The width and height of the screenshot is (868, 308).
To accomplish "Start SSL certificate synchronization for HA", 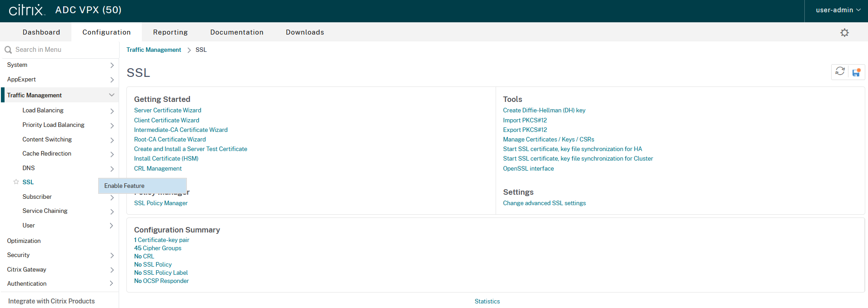I will pos(572,149).
